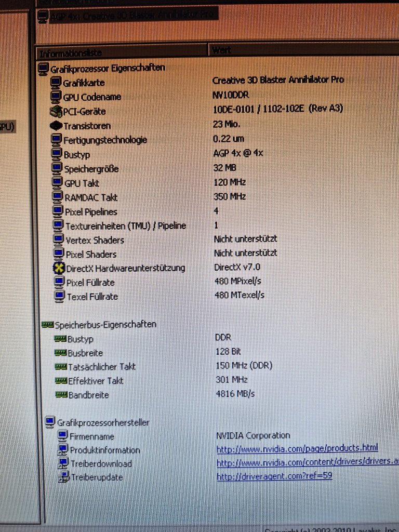Click the DirectX v7.0 value
This screenshot has width=399, height=532.
237,267
